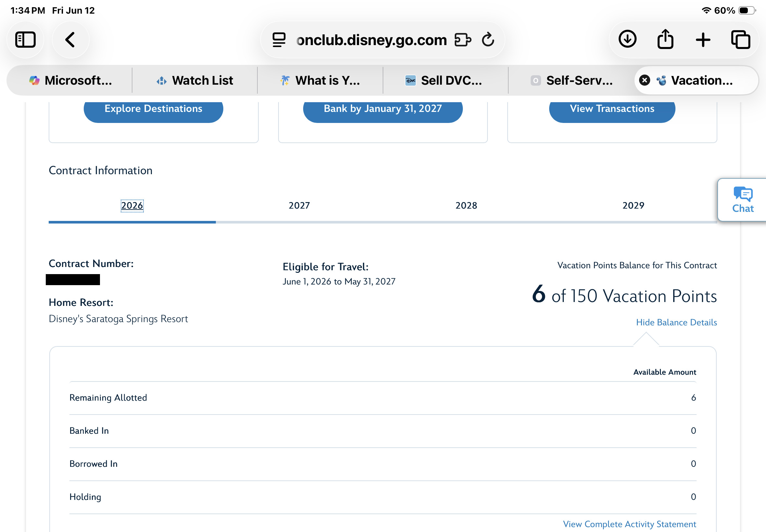Click the 'Eligible for Travel:' label
Viewport: 766px width, 532px height.
click(326, 267)
